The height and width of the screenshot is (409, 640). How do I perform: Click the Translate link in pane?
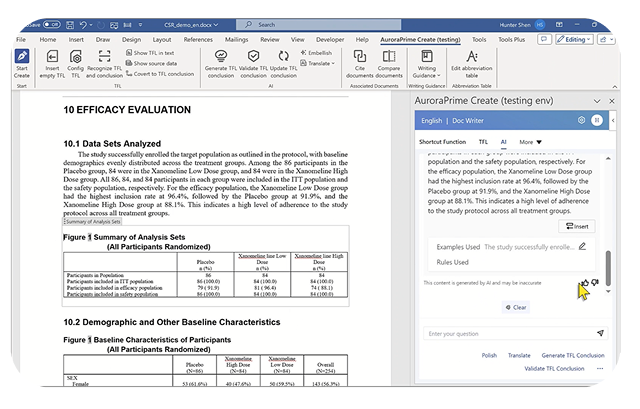(x=519, y=356)
